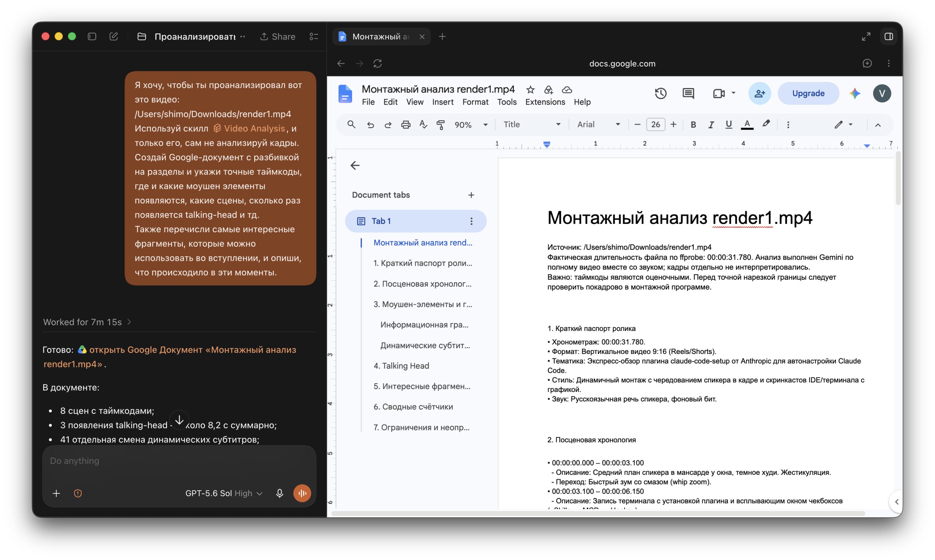The height and width of the screenshot is (560, 935).
Task: Increase font size with plus button
Action: tap(673, 125)
